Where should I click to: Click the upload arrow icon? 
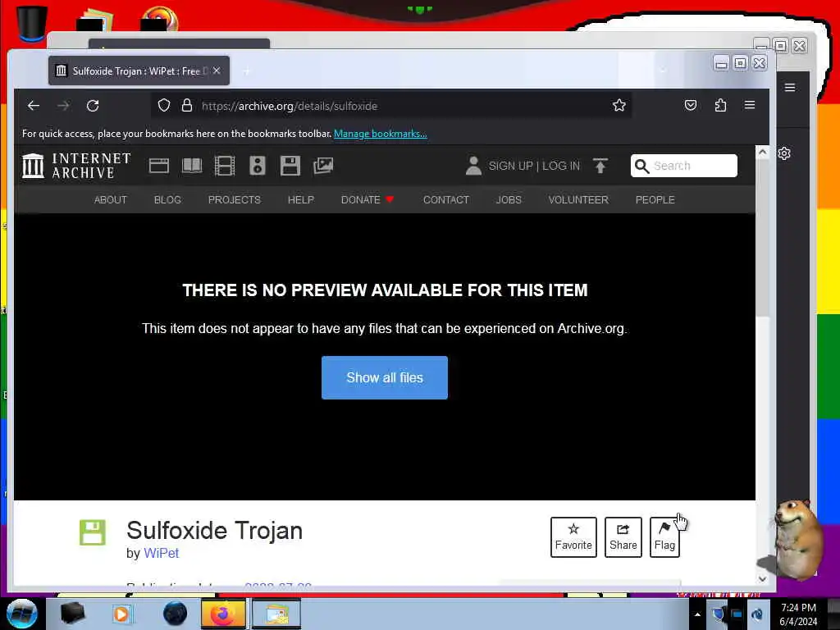600,166
